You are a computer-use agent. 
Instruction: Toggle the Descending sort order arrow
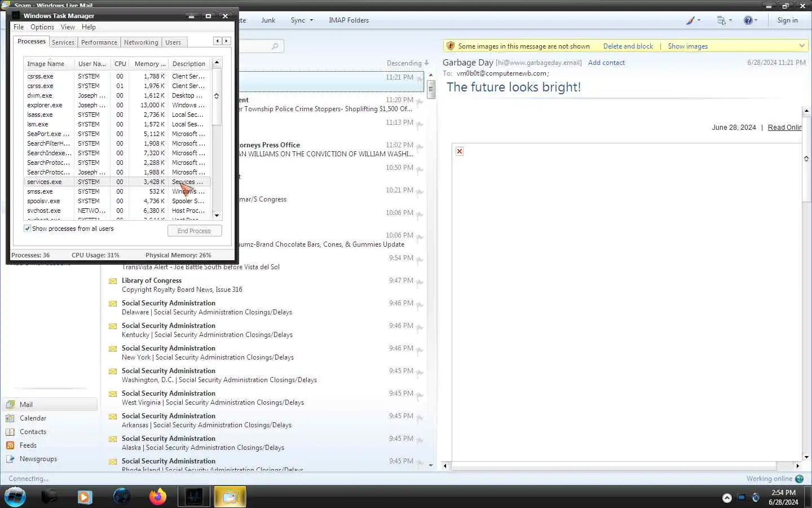click(426, 63)
